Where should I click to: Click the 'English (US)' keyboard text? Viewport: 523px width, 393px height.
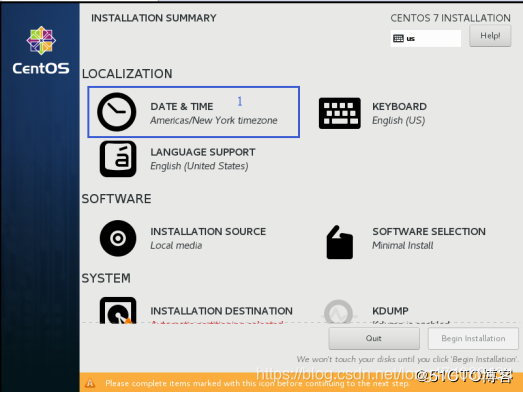click(x=399, y=120)
